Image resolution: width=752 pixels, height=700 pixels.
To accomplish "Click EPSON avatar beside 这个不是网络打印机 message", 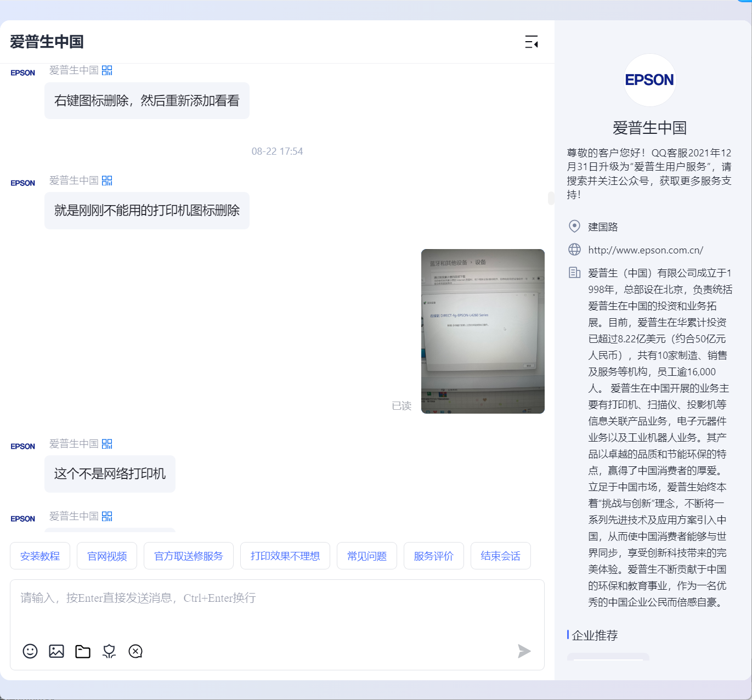I will (22, 447).
